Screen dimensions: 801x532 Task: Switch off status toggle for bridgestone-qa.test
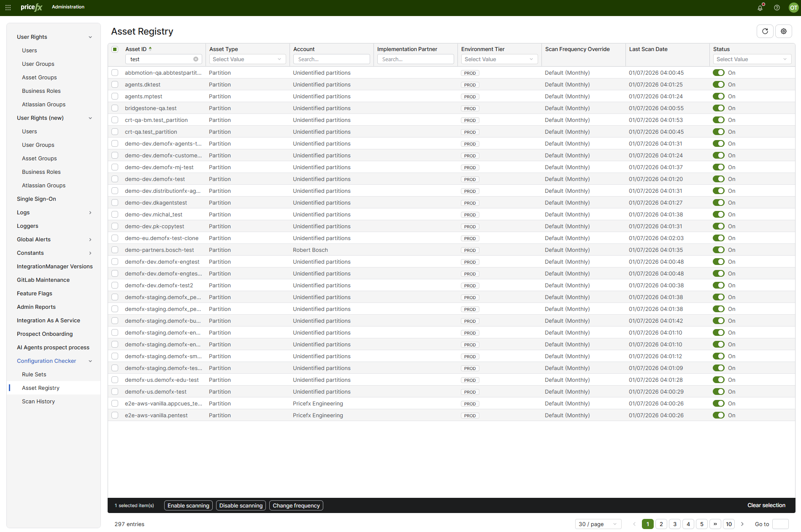(x=719, y=108)
